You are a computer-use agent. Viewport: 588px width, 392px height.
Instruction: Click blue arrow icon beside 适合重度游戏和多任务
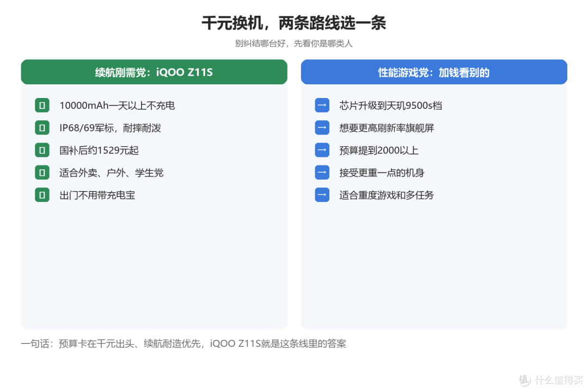click(322, 195)
